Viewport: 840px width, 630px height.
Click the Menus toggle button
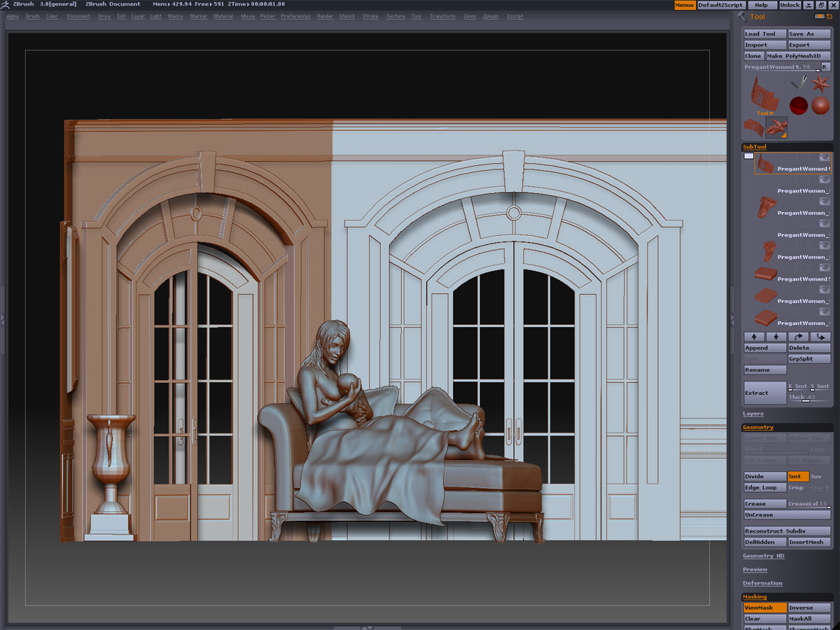685,5
